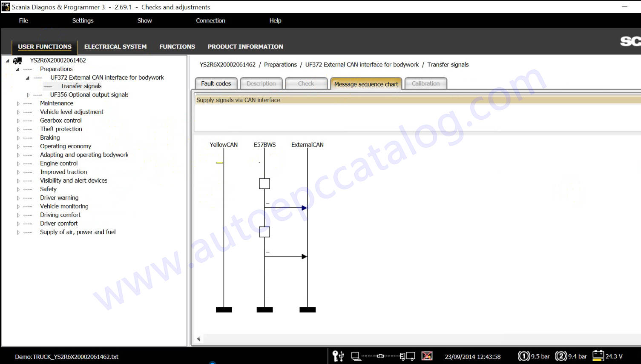Image resolution: width=641 pixels, height=364 pixels.
Task: Switch to ELECTRICAL SYSTEM section
Action: click(115, 47)
